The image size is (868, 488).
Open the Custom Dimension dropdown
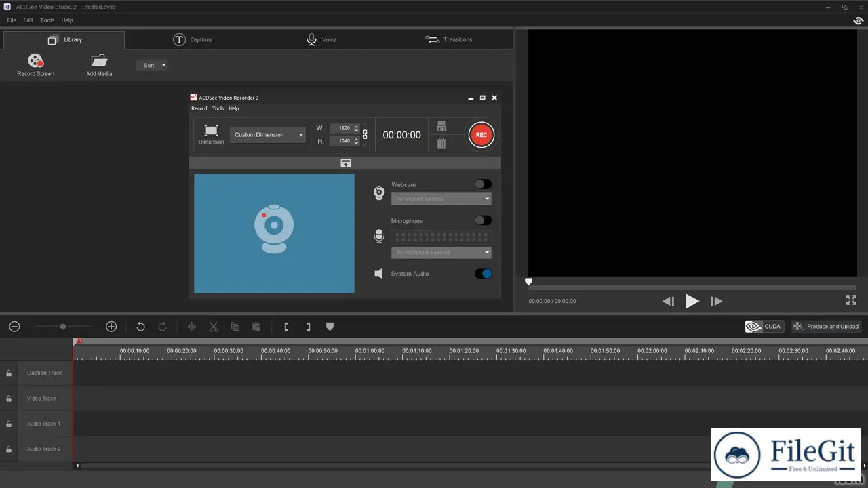pos(268,135)
